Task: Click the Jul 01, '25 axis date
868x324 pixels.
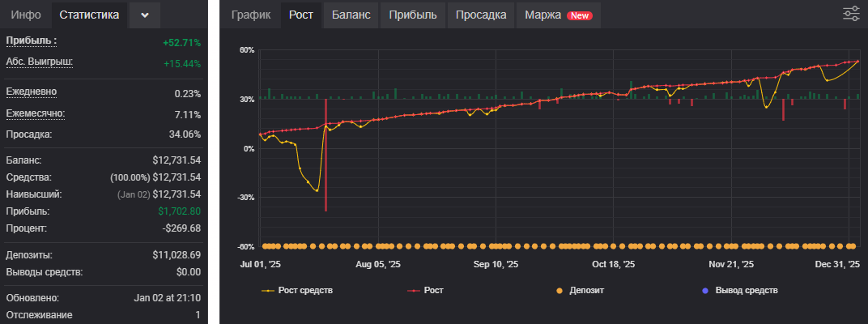Action: [x=260, y=265]
